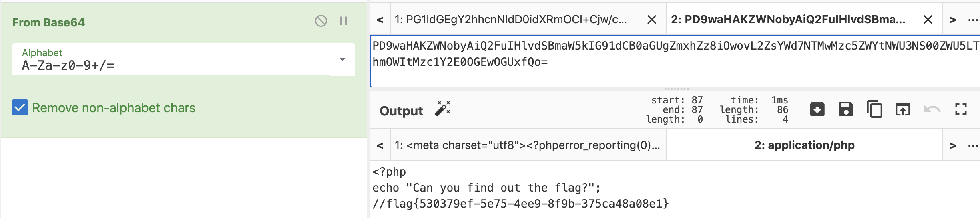Image resolution: width=980 pixels, height=218 pixels.
Task: Toggle Remove non-alphabet chars checkbox
Action: coord(20,107)
